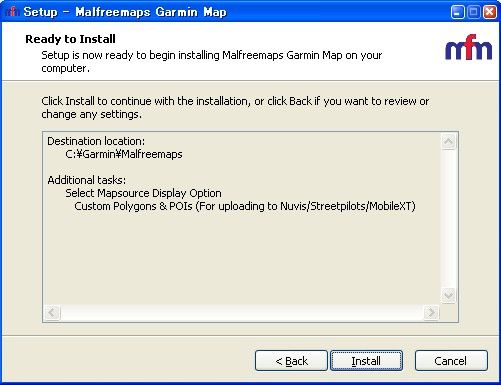
Task: Click the summary box scroll down arrow
Action: (448, 295)
